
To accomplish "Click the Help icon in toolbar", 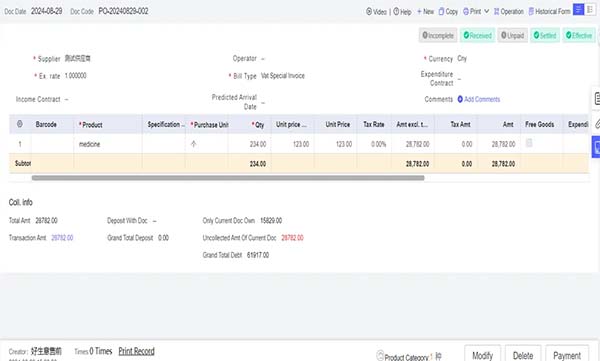I will [396, 11].
